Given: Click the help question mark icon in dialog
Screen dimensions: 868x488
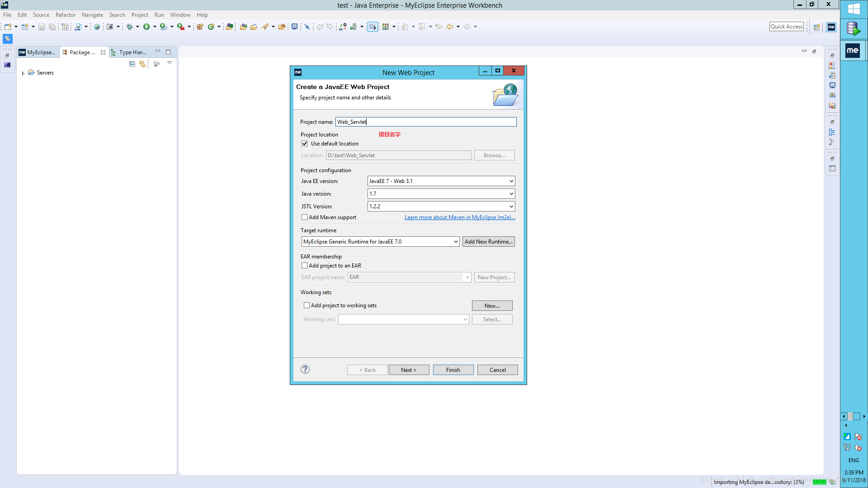Looking at the screenshot, I should coord(305,369).
